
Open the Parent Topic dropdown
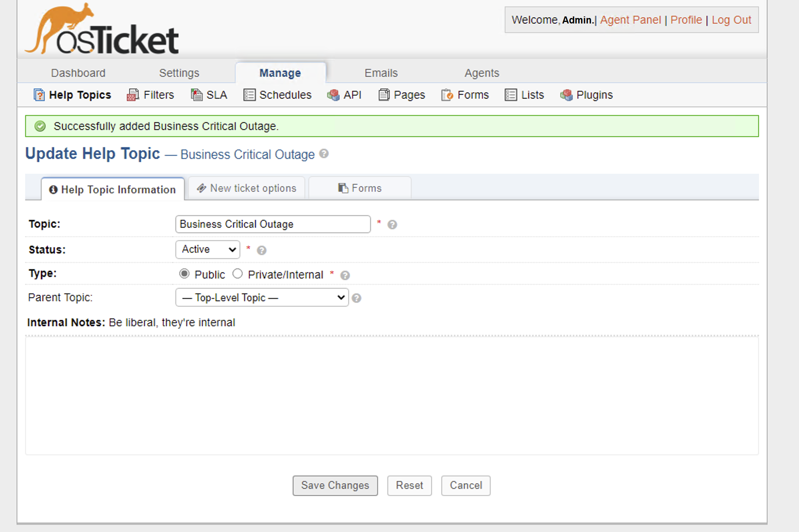262,298
